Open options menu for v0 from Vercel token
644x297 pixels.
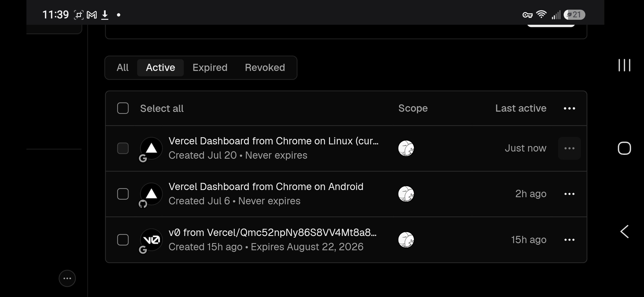point(569,240)
